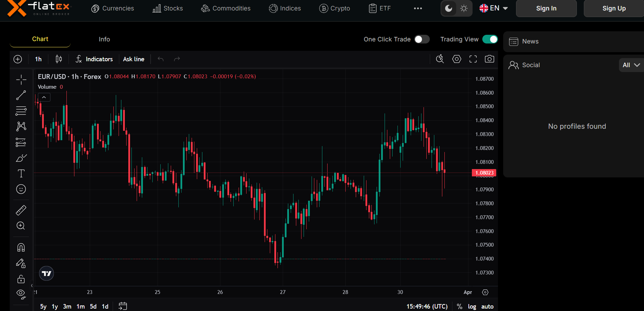Expand the Social filter All dropdown
644x311 pixels.
[631, 65]
